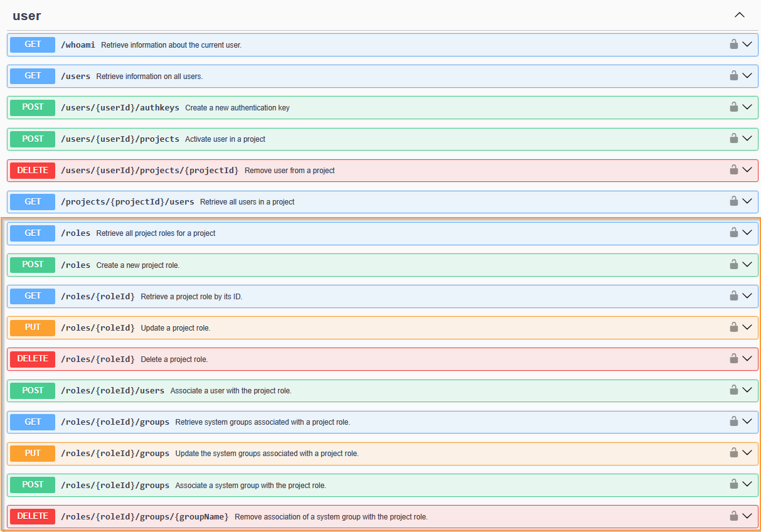Click the lock icon on the /whoami row
This screenshot has width=761, height=532.
coord(733,44)
